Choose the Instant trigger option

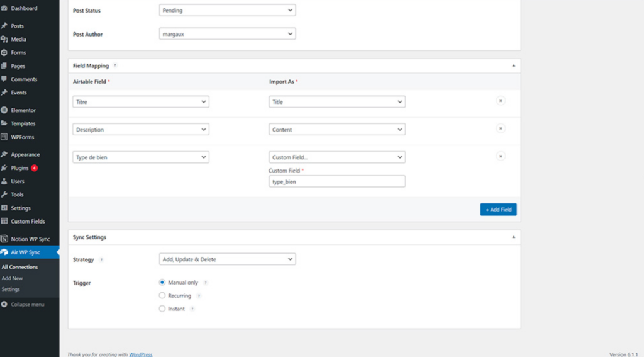coord(162,309)
